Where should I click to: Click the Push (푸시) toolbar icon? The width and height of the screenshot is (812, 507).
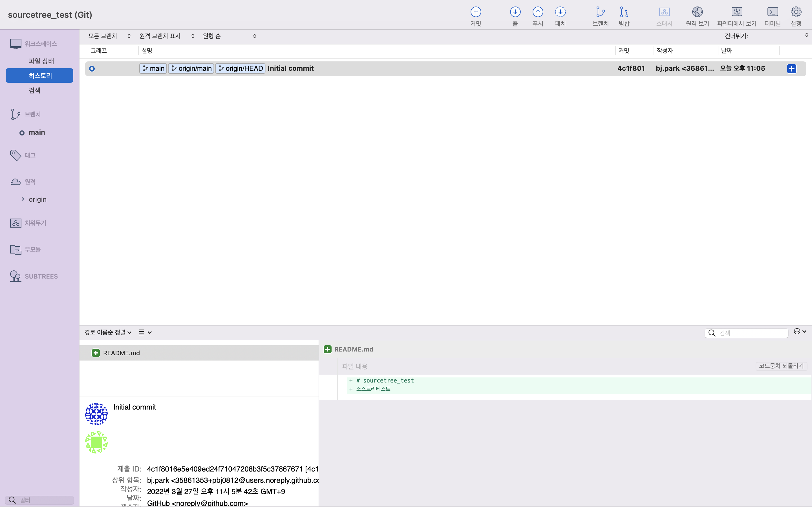click(538, 12)
